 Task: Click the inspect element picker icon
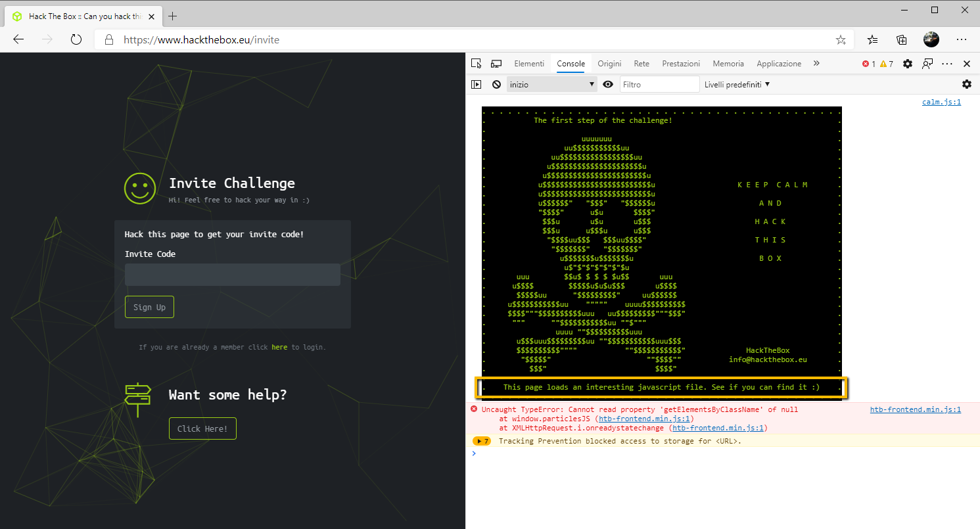point(477,64)
